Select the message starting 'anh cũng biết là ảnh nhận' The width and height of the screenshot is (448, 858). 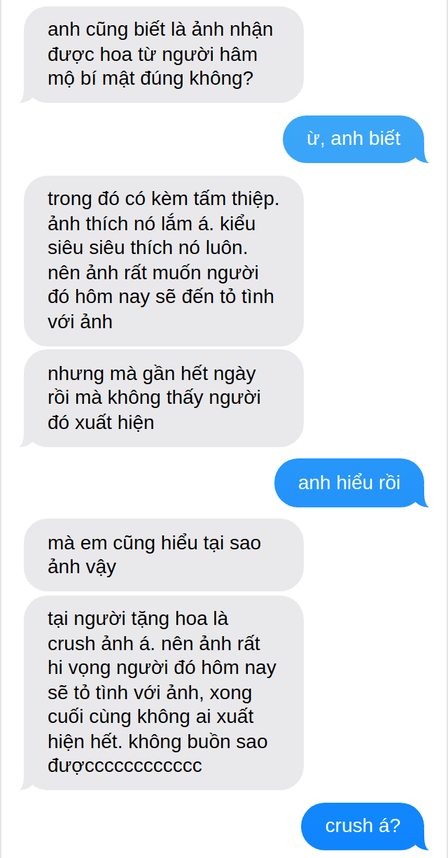163,55
